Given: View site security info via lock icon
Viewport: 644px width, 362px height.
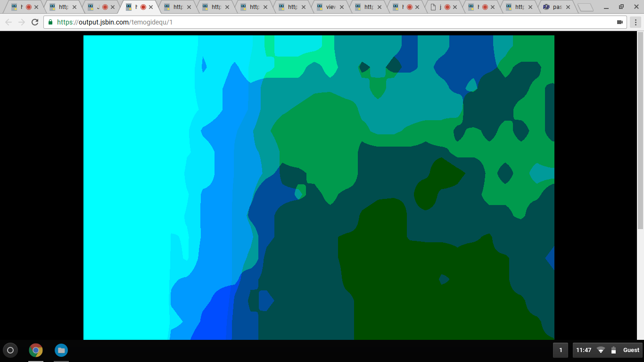Looking at the screenshot, I should click(50, 22).
